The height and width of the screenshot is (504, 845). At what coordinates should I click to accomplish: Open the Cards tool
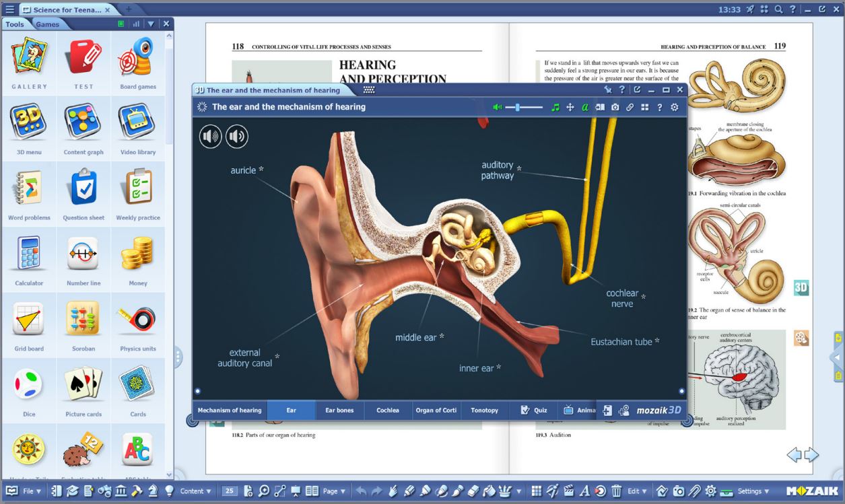click(138, 391)
